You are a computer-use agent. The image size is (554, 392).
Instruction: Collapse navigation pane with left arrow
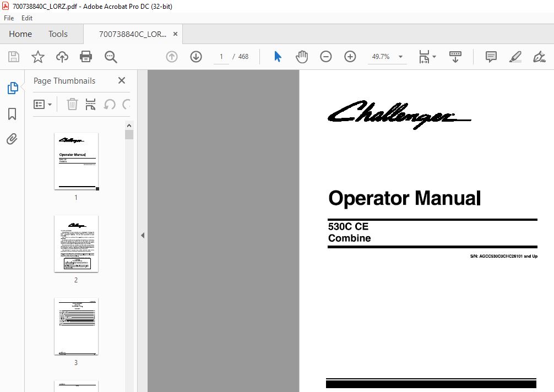143,235
